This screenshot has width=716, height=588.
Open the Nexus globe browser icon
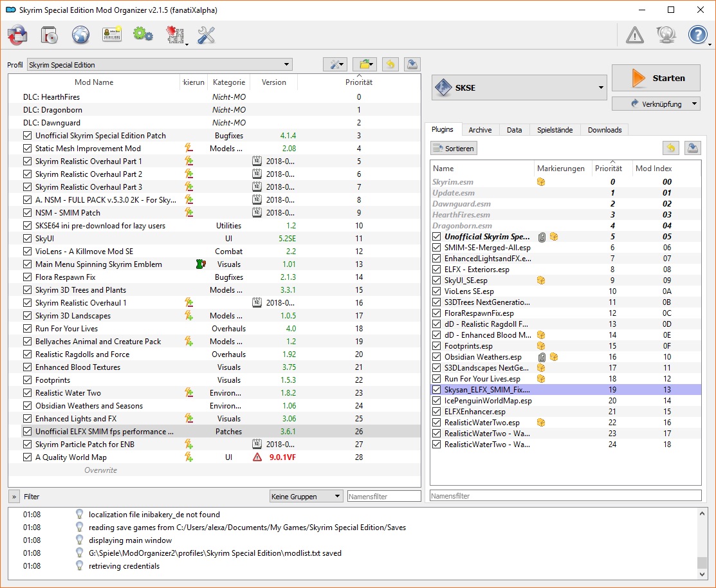tap(81, 35)
